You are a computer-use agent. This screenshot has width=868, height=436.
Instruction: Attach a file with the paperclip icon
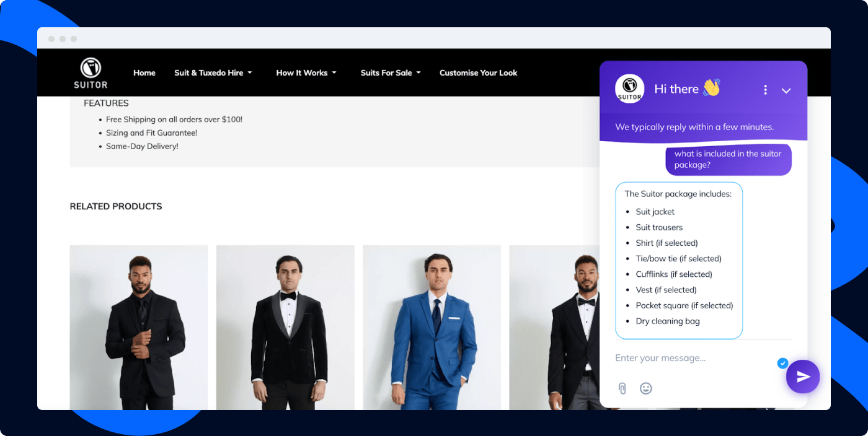(x=622, y=388)
